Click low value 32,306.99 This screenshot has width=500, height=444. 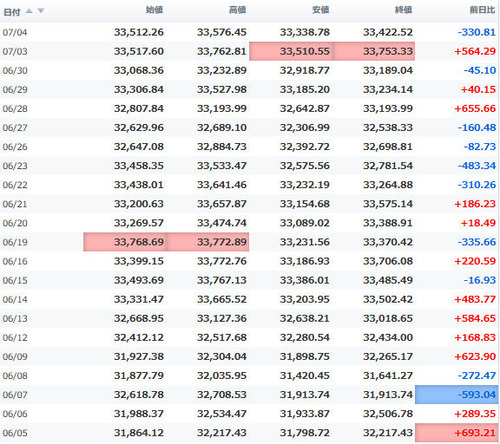coord(305,127)
